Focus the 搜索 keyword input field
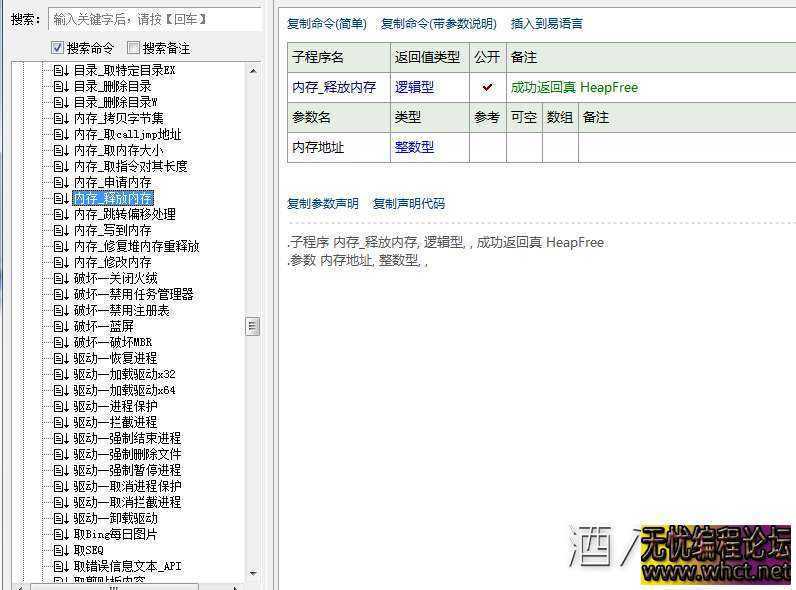Screen dimensions: 796x590 point(155,19)
